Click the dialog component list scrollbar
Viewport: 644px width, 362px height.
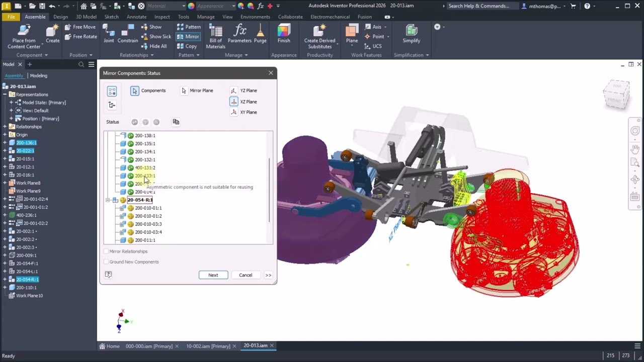click(270, 190)
